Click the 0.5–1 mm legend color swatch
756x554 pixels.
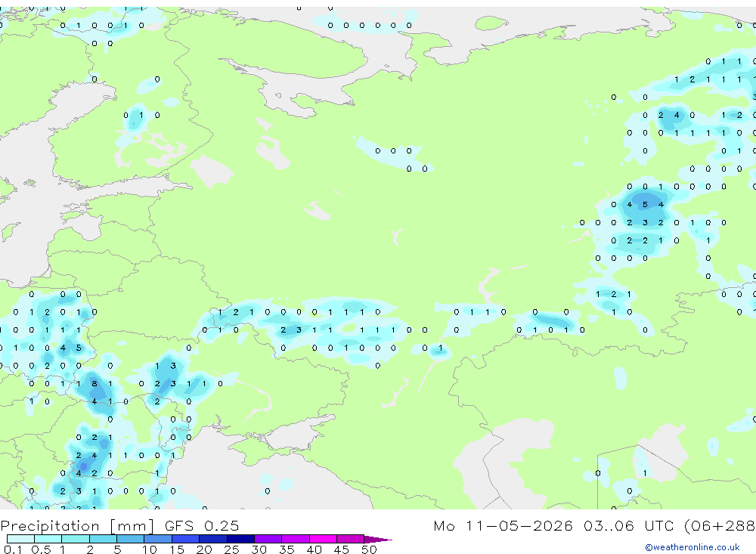(48, 539)
